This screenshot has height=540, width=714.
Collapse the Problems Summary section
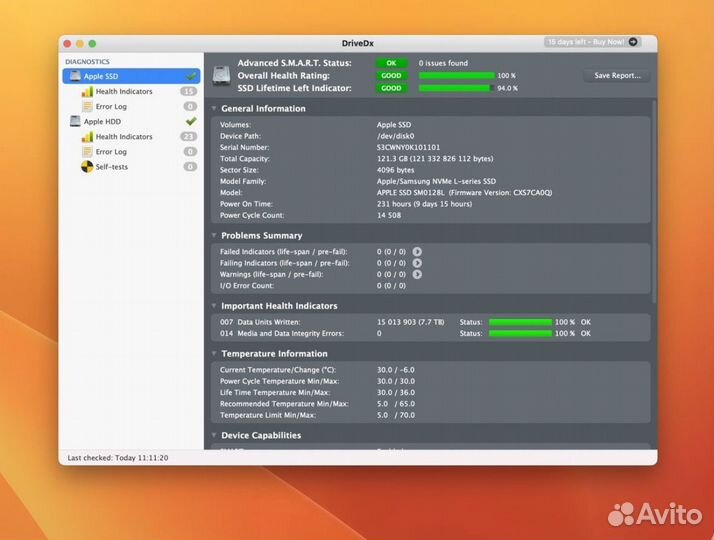tap(214, 235)
